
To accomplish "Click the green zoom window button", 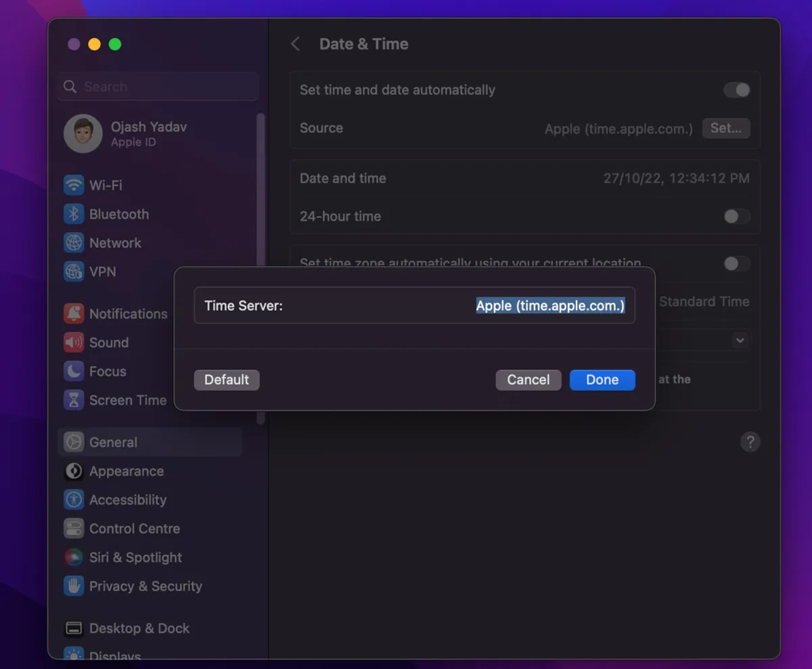I will (115, 44).
